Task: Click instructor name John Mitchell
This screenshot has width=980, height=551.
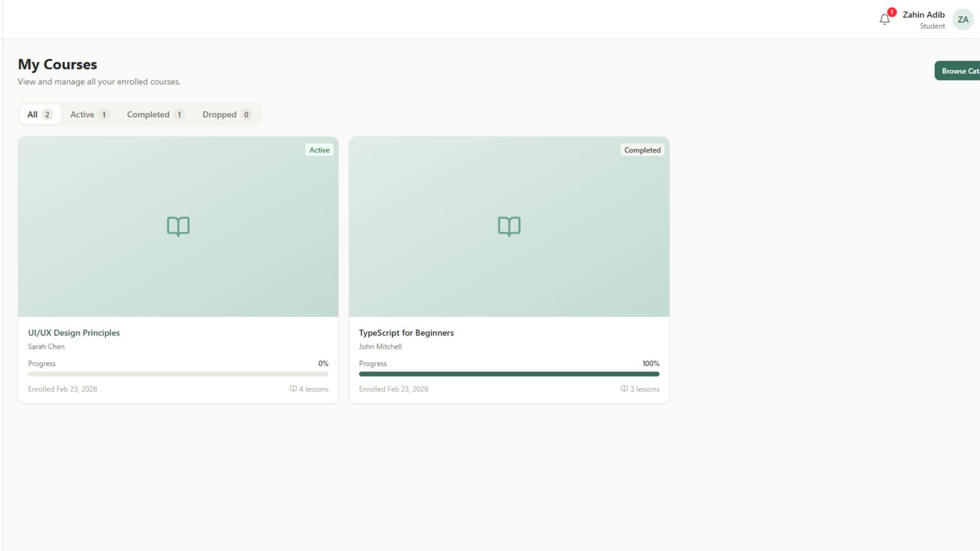Action: (380, 346)
